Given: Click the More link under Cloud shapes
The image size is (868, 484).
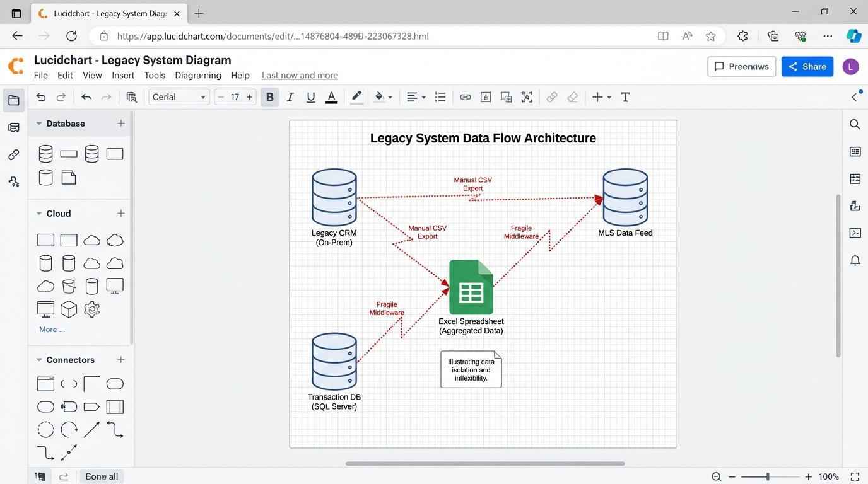Looking at the screenshot, I should pyautogui.click(x=52, y=329).
